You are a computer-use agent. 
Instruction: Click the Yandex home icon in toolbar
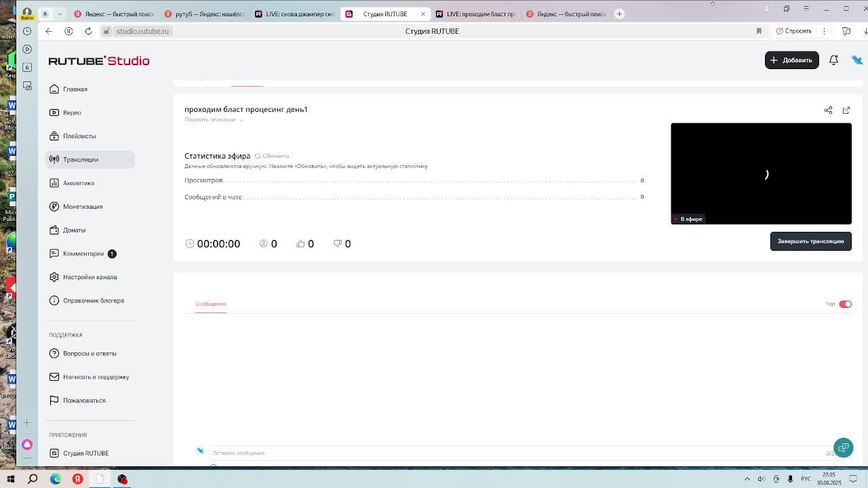pos(68,31)
